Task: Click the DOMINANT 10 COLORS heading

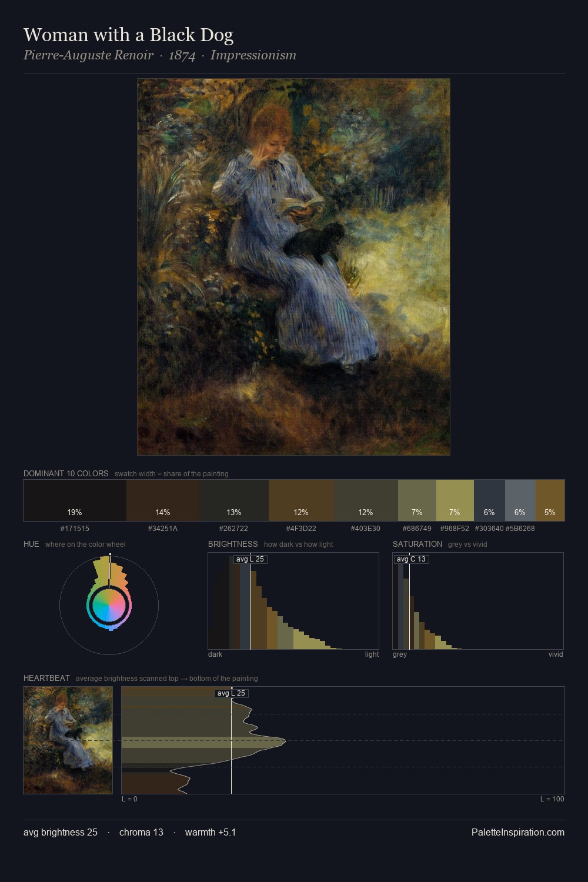Action: (66, 473)
